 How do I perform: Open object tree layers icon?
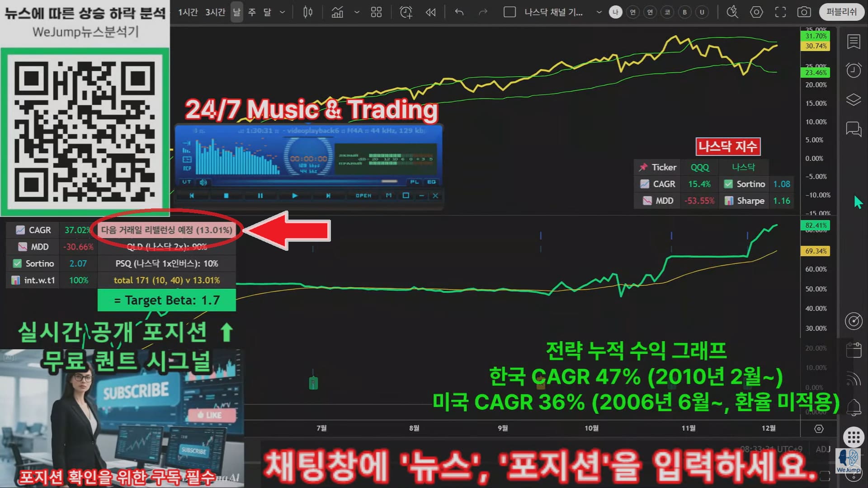854,99
